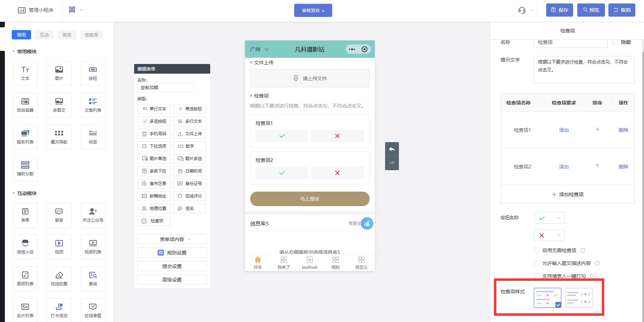Expand the 表单项内容 section
This screenshot has width=644, height=322.
pos(172,239)
